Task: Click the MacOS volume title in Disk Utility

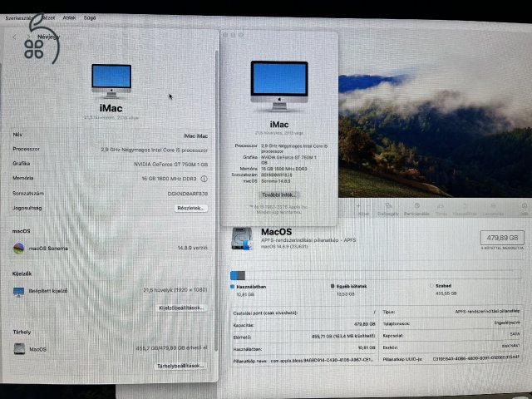Action: point(277,232)
